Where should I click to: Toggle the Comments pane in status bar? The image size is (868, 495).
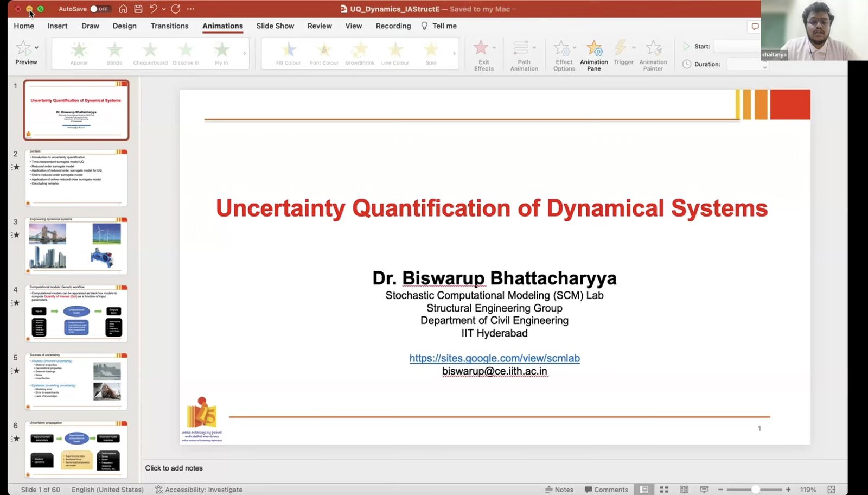(606, 490)
